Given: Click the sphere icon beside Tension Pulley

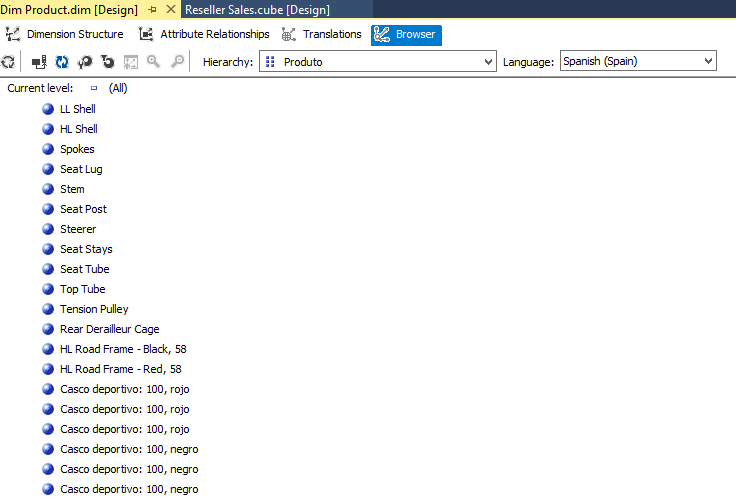Looking at the screenshot, I should tap(48, 309).
